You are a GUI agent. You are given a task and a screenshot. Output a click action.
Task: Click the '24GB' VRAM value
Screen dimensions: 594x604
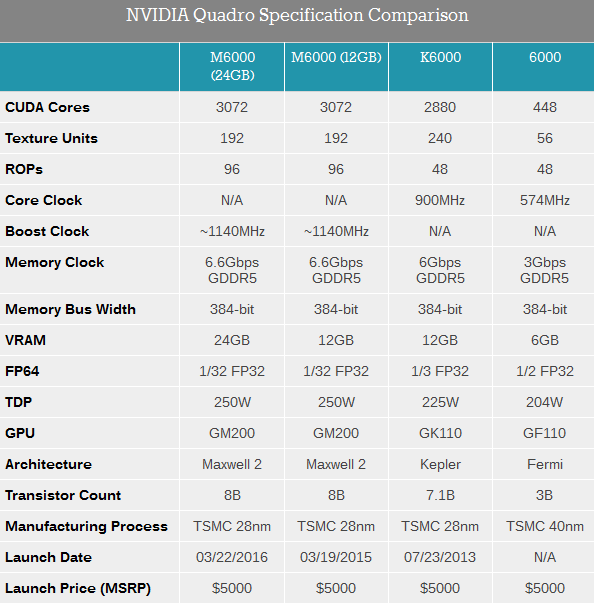pyautogui.click(x=232, y=340)
